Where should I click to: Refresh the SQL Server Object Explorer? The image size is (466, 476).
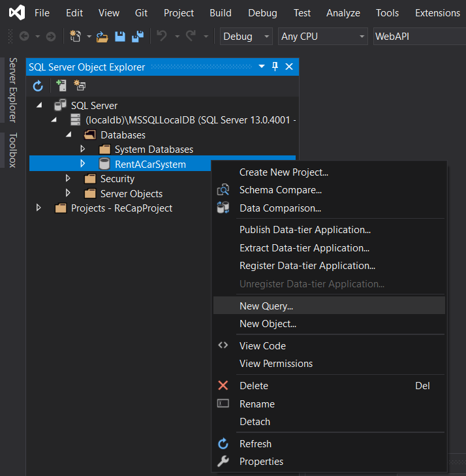[x=38, y=86]
